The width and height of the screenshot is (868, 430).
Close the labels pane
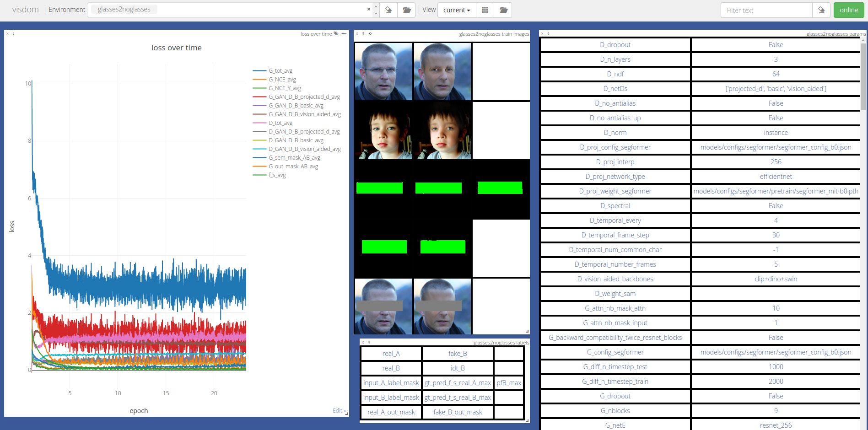363,342
